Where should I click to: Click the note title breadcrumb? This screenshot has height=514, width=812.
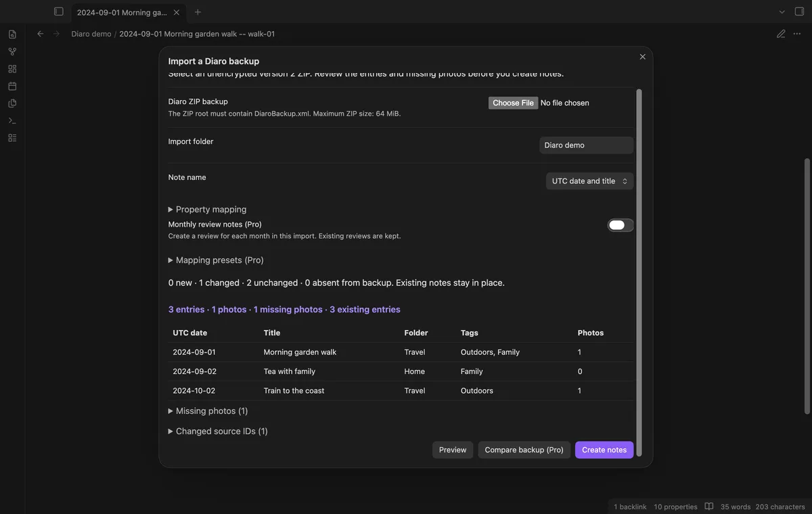197,34
